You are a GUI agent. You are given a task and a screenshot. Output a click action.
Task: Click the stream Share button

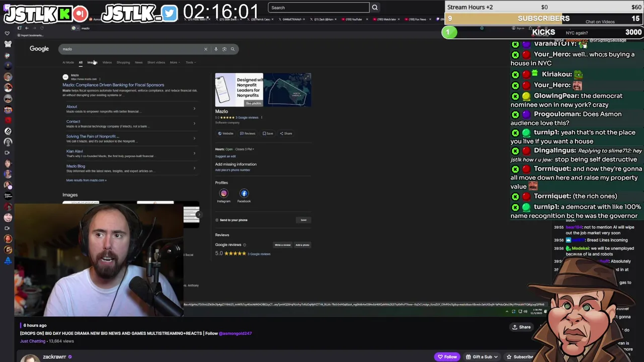[521, 327]
